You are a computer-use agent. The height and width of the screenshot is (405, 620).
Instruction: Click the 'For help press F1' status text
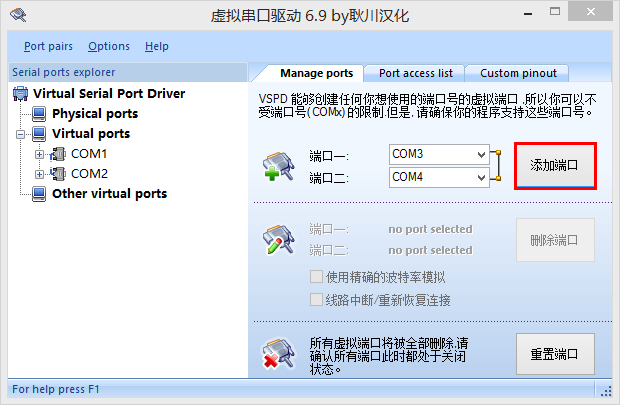[x=56, y=389]
